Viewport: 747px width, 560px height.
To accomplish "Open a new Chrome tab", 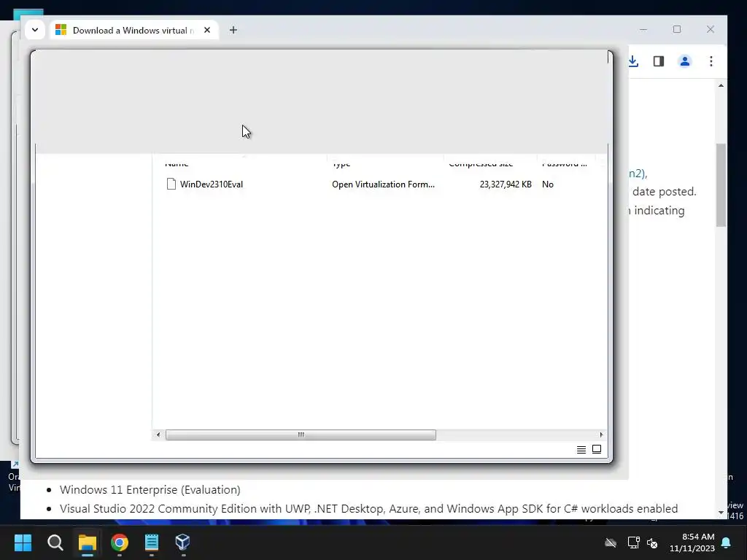I will point(233,30).
